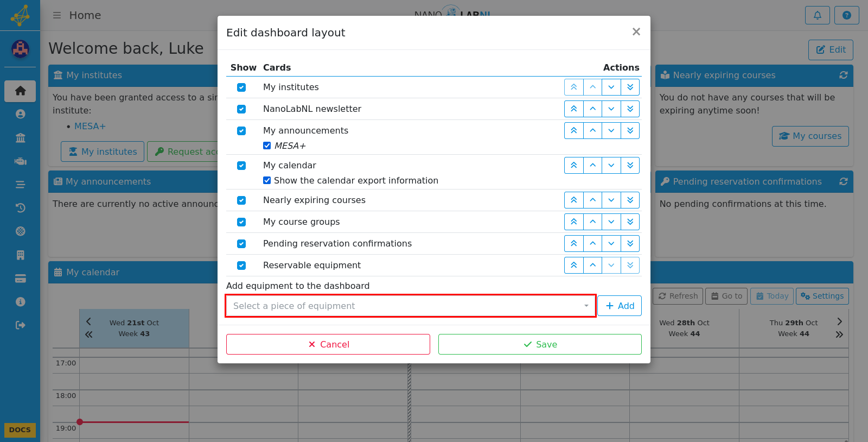
Task: Click the help question mark icon
Action: click(x=847, y=15)
